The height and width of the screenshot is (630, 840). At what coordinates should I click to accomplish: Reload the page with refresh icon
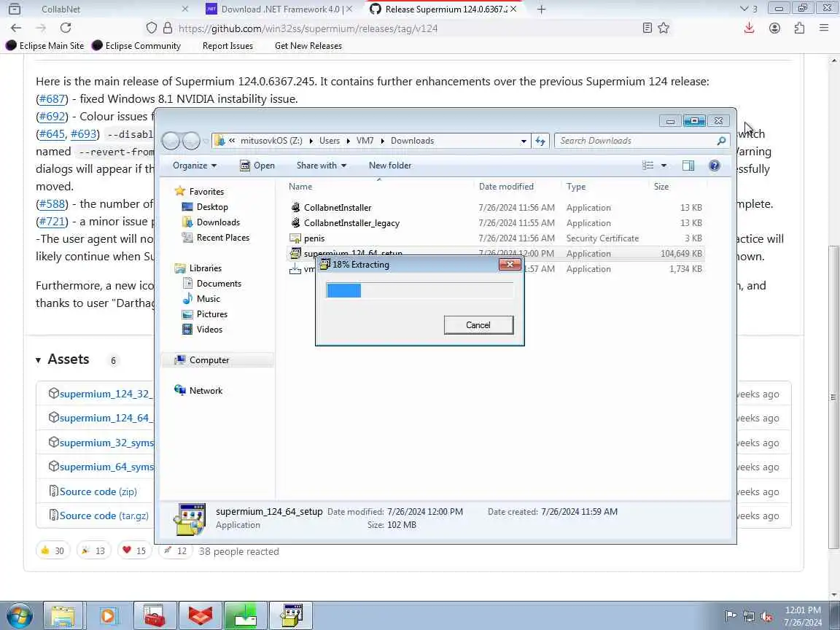tap(66, 28)
